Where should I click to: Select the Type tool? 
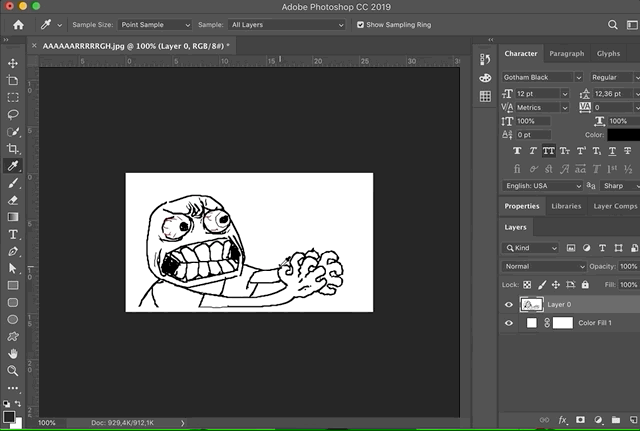[x=13, y=234]
